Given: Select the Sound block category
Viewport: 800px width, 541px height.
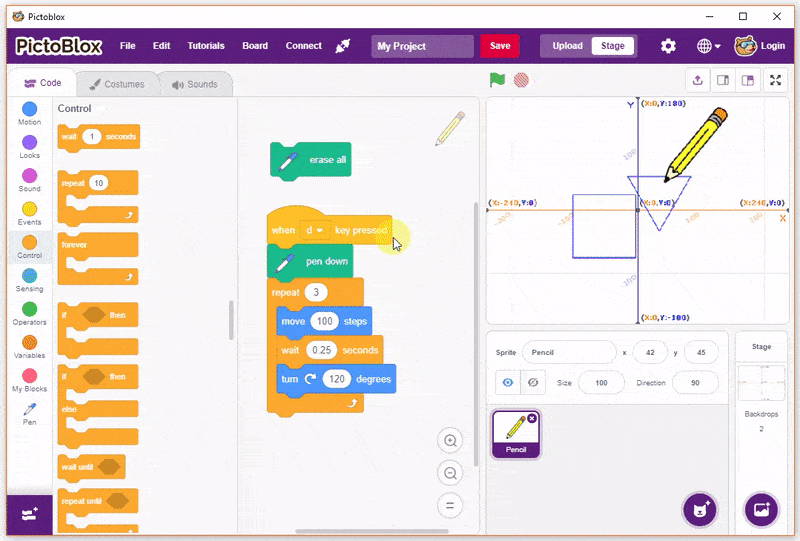Looking at the screenshot, I should (x=30, y=180).
